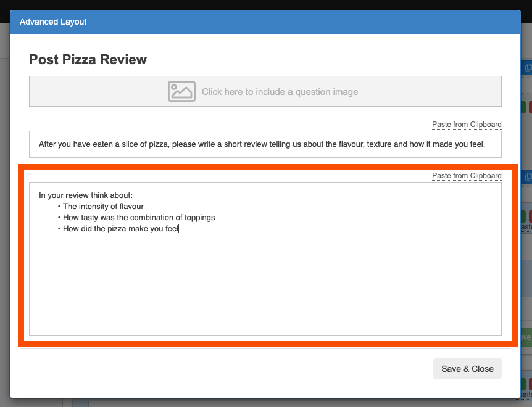
Task: Click topmost red button at right edge
Action: 530,107
